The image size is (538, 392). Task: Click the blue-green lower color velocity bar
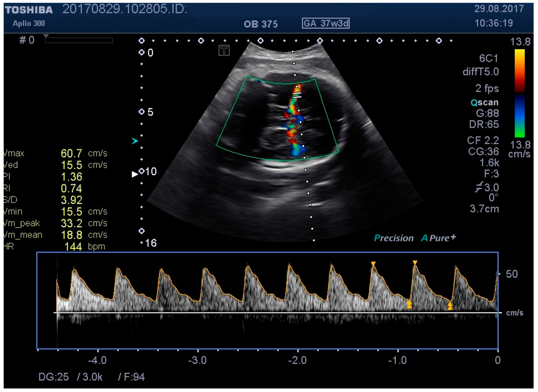(519, 116)
